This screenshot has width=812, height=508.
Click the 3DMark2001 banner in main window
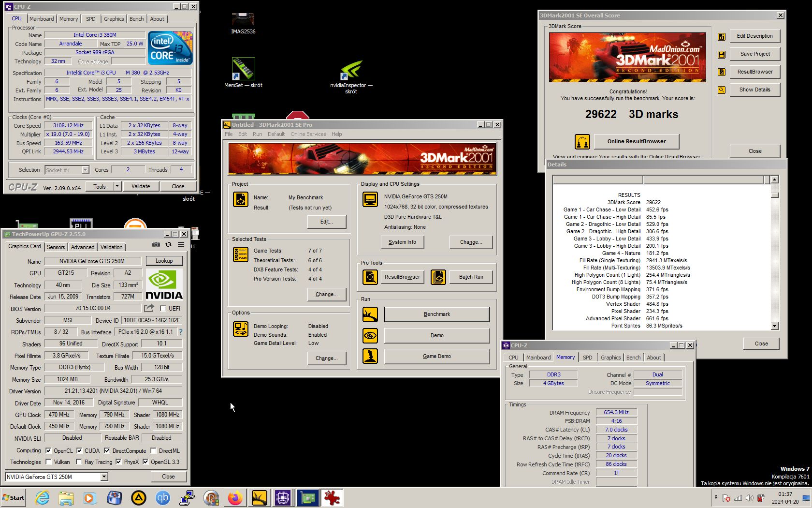pyautogui.click(x=362, y=159)
